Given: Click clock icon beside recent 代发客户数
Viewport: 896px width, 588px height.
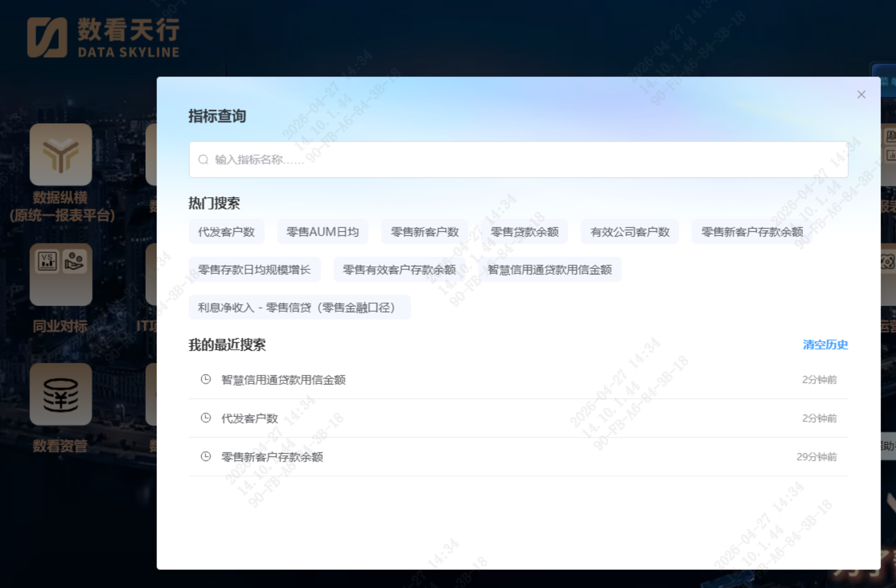Looking at the screenshot, I should (206, 418).
